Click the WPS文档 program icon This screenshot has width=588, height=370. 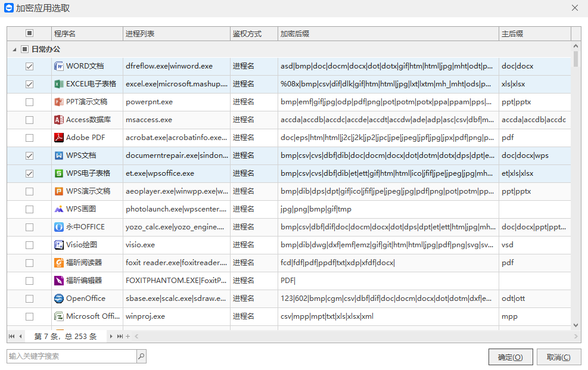pyautogui.click(x=59, y=156)
